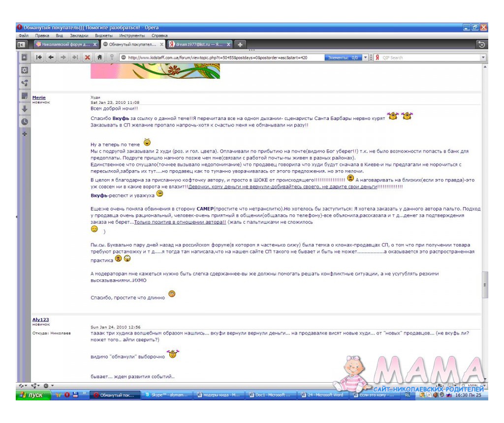Go to the Home page icon
The image size is (504, 423).
(x=99, y=58)
